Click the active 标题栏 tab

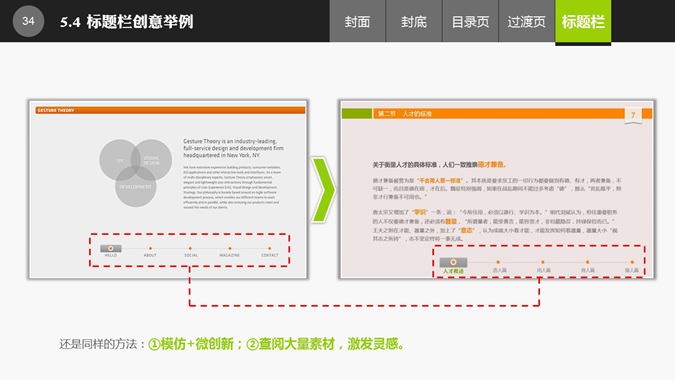pyautogui.click(x=583, y=22)
